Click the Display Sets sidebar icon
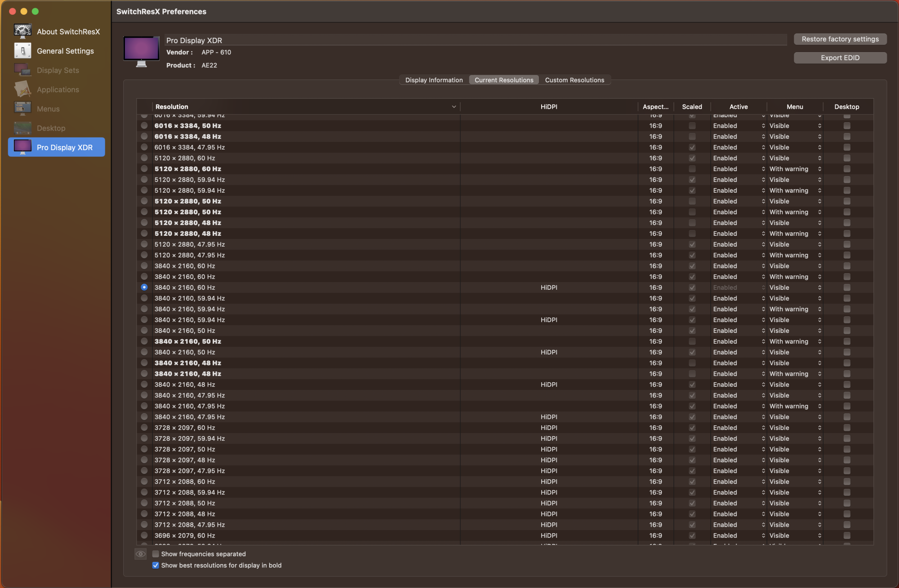Viewport: 899px width, 588px height. (22, 70)
